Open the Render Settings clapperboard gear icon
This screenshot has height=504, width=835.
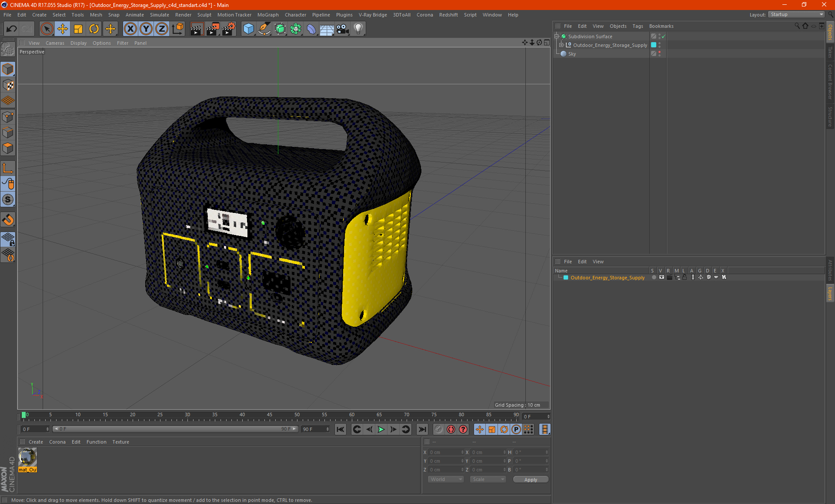tap(229, 29)
